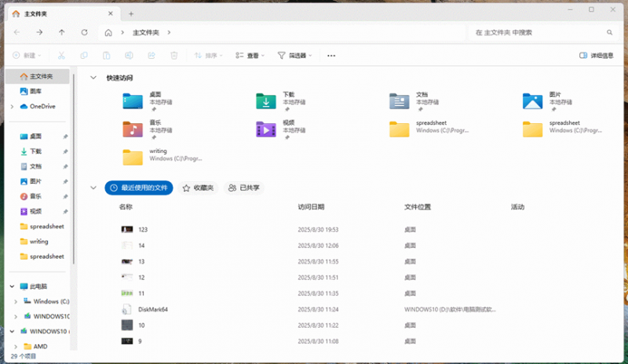This screenshot has width=628, height=364.
Task: Click the Back navigation arrow
Action: (x=17, y=32)
